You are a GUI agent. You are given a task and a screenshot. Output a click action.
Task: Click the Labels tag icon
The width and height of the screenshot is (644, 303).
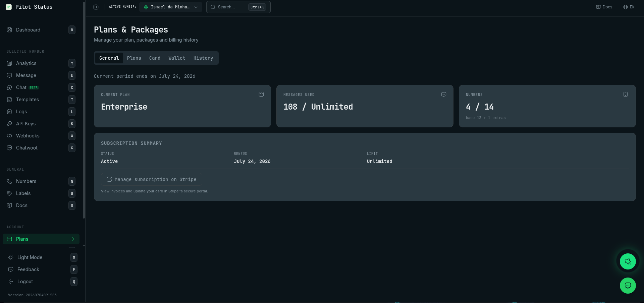tap(9, 193)
